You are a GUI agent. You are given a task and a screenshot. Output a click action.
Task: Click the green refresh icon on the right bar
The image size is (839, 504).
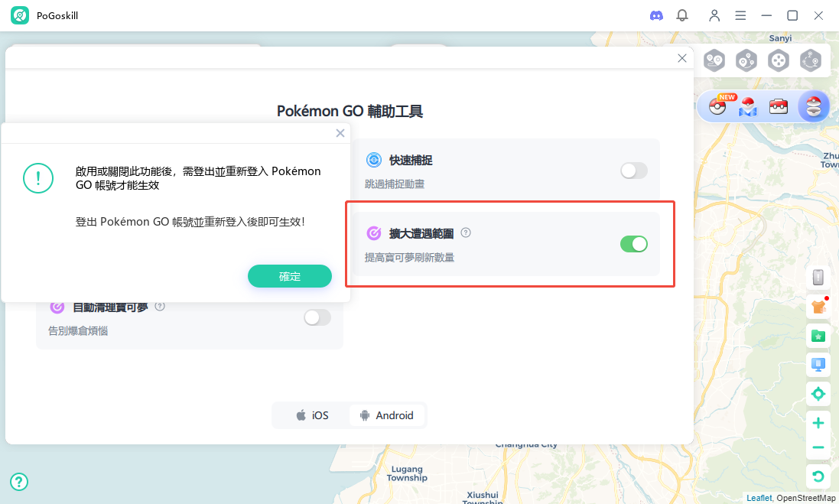[818, 476]
